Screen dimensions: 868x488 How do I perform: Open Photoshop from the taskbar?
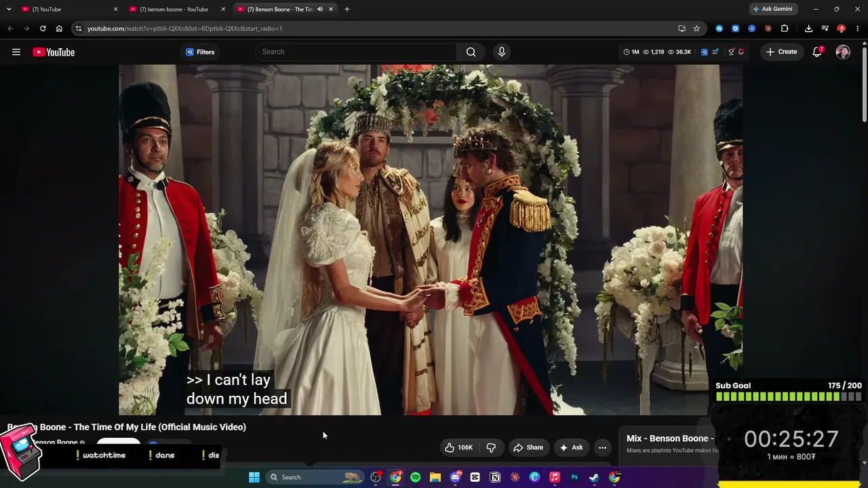click(x=574, y=477)
